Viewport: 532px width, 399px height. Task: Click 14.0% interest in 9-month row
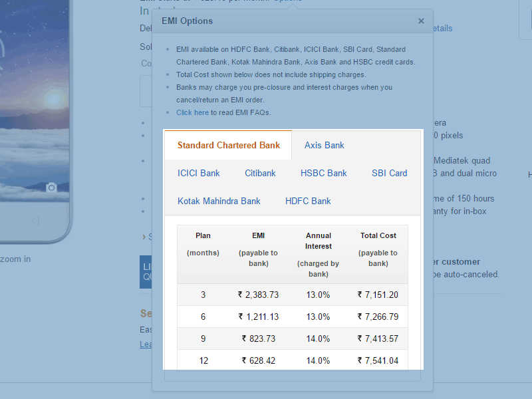[x=318, y=338]
